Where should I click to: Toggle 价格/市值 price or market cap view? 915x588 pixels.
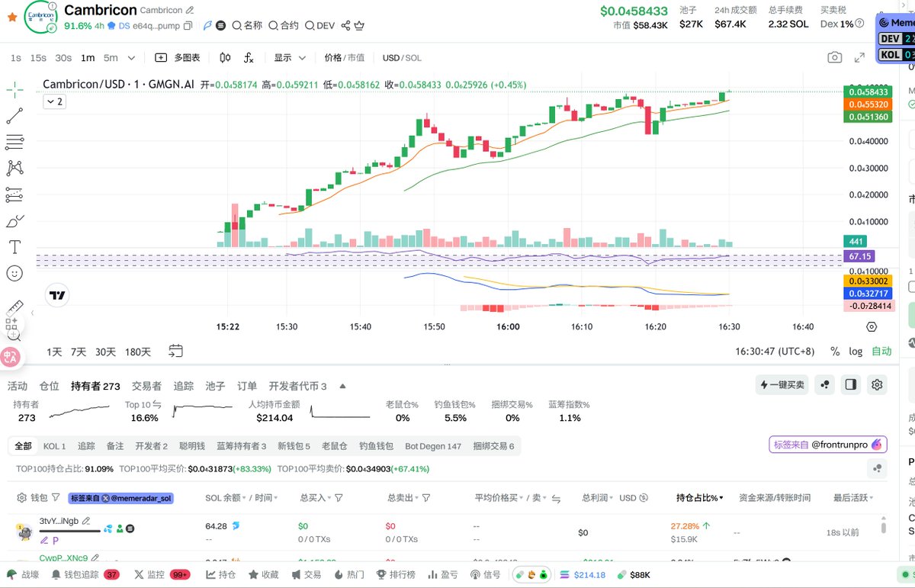(x=344, y=58)
